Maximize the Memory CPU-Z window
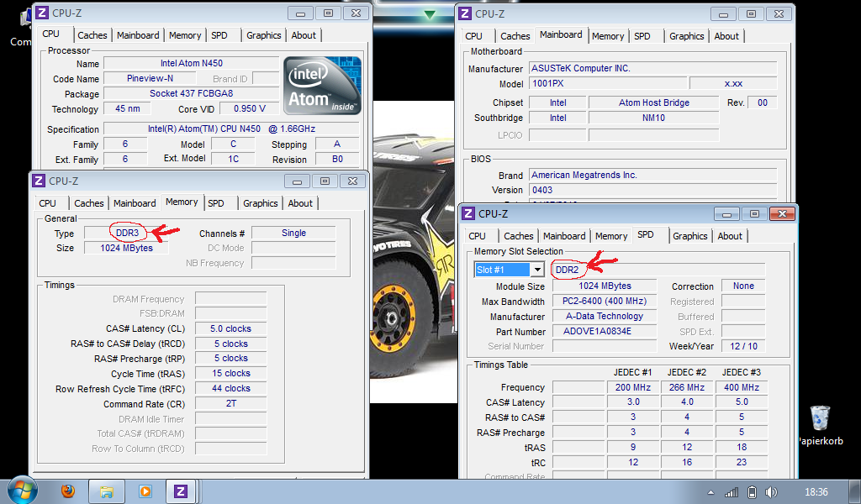Image resolution: width=861 pixels, height=504 pixels. (325, 181)
